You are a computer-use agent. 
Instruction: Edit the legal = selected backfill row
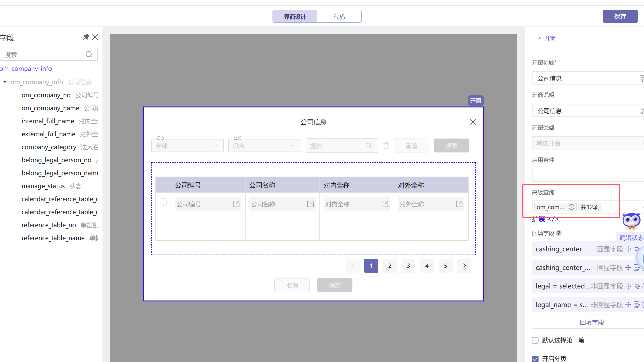[x=637, y=286]
